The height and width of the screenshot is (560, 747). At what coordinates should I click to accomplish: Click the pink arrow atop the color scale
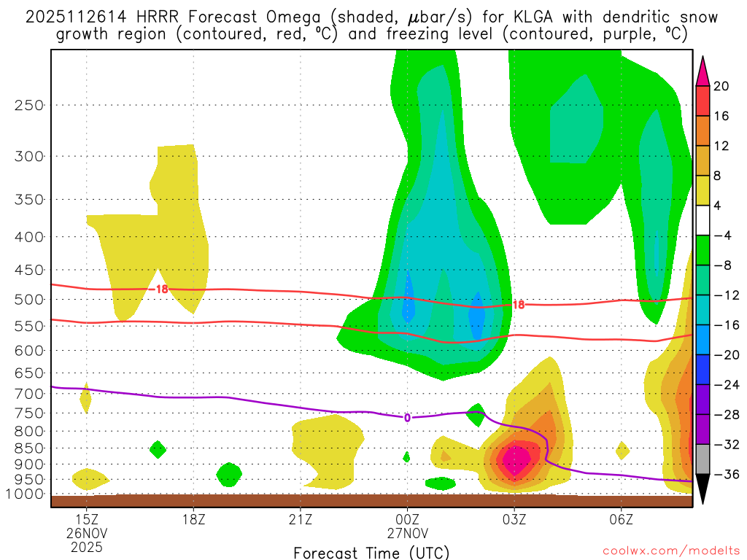click(703, 71)
